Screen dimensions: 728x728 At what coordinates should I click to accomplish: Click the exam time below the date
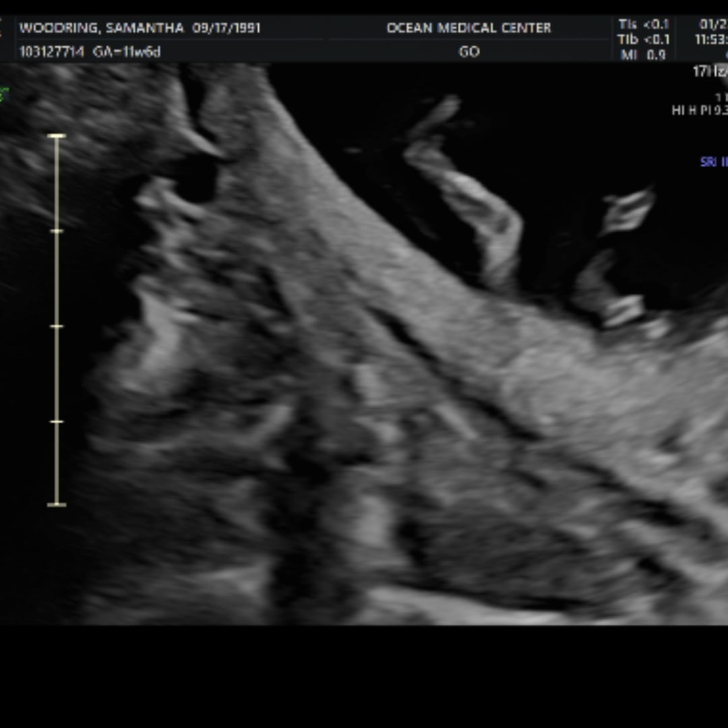712,40
